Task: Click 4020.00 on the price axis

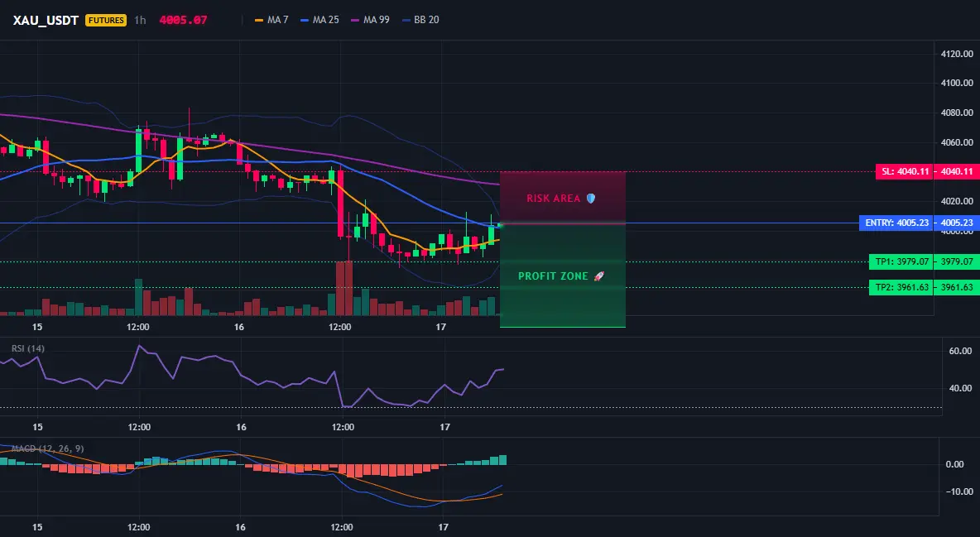Action: [x=957, y=201]
